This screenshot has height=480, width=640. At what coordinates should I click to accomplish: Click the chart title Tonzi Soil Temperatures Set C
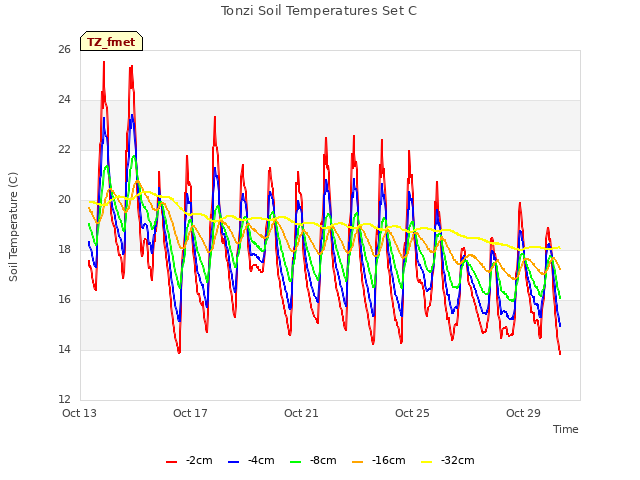pyautogui.click(x=319, y=11)
